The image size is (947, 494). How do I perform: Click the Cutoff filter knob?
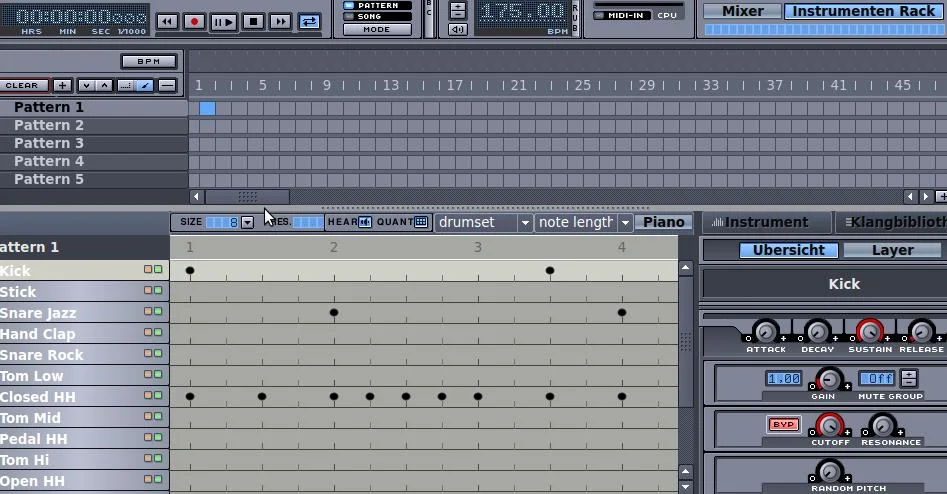(829, 425)
